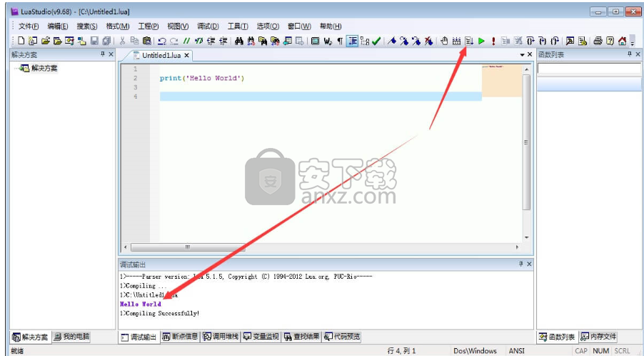Screen dimensions: 644x356
Task: Select the 解决方案 tree node
Action: point(44,69)
